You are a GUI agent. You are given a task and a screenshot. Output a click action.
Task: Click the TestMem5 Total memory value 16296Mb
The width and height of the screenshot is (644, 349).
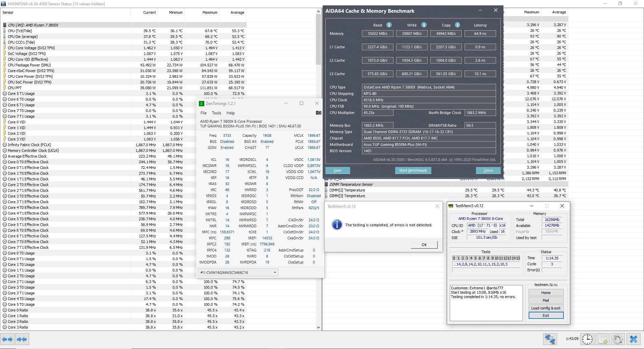(552, 220)
